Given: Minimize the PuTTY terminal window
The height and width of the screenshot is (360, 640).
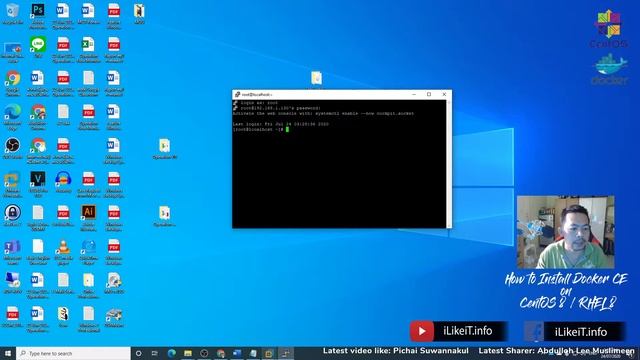Looking at the screenshot, I should click(414, 94).
